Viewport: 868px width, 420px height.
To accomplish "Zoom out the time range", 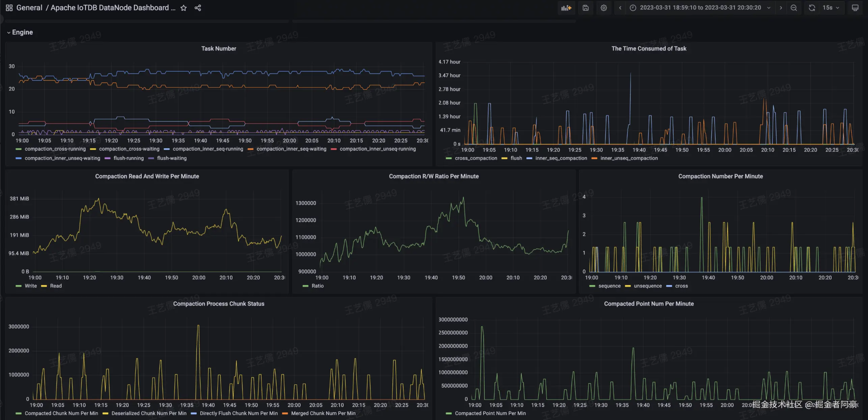I will click(x=794, y=8).
